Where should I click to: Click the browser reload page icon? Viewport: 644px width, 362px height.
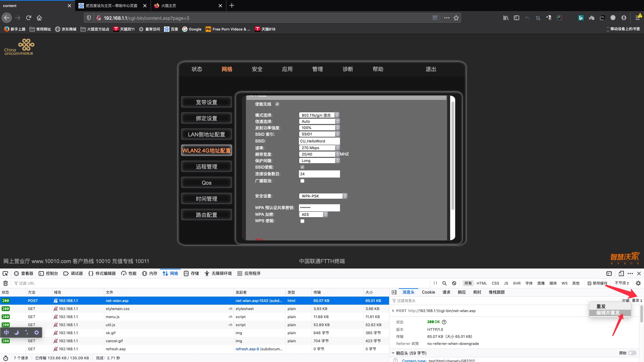click(29, 18)
